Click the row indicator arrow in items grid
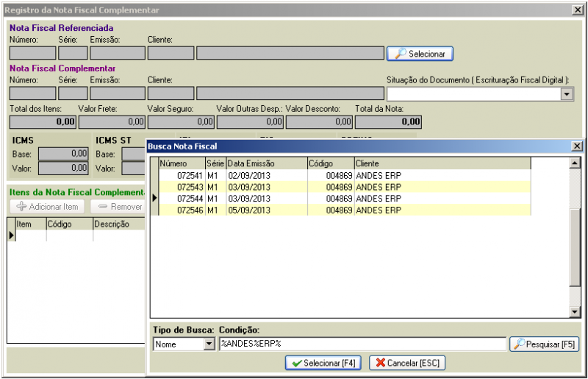The image size is (588, 379). pos(11,235)
